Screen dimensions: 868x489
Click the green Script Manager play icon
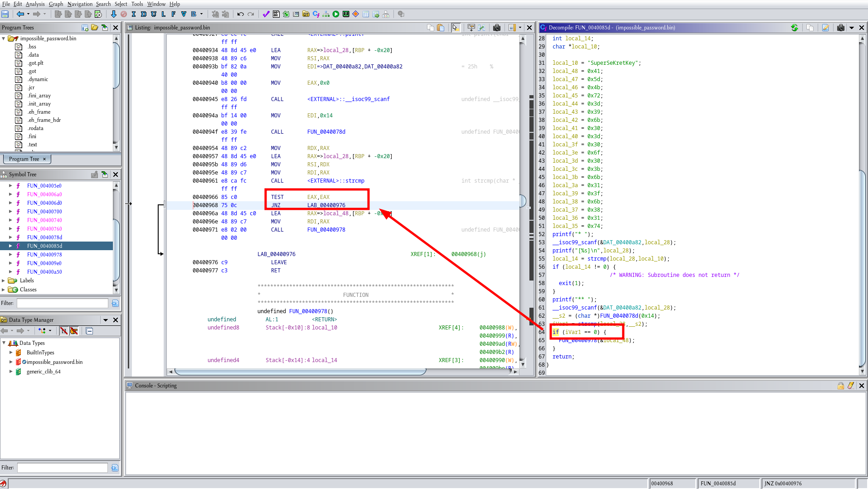coord(336,14)
